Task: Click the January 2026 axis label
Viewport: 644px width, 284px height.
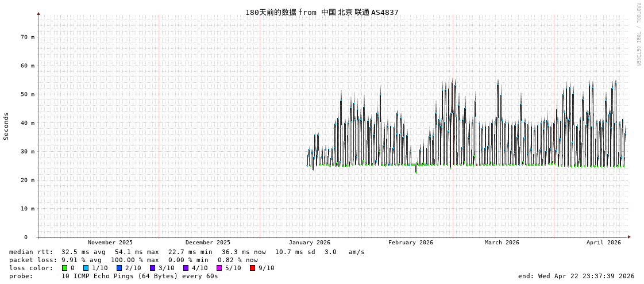Action: click(309, 243)
